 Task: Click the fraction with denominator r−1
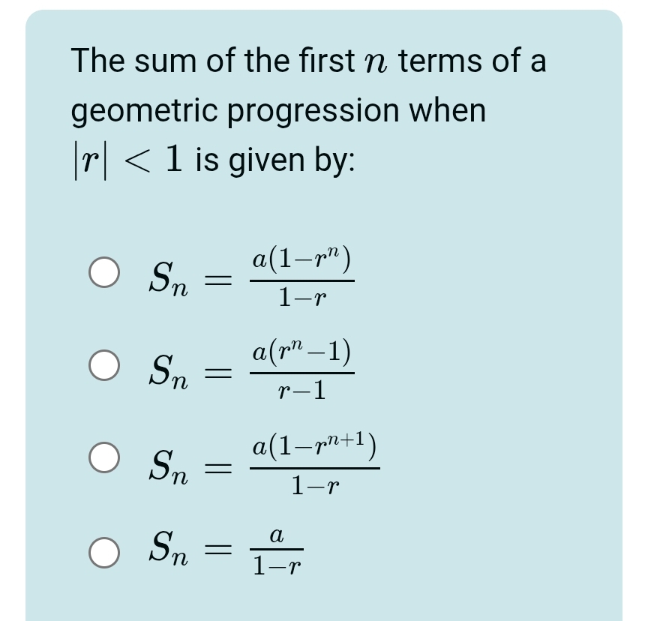(301, 370)
